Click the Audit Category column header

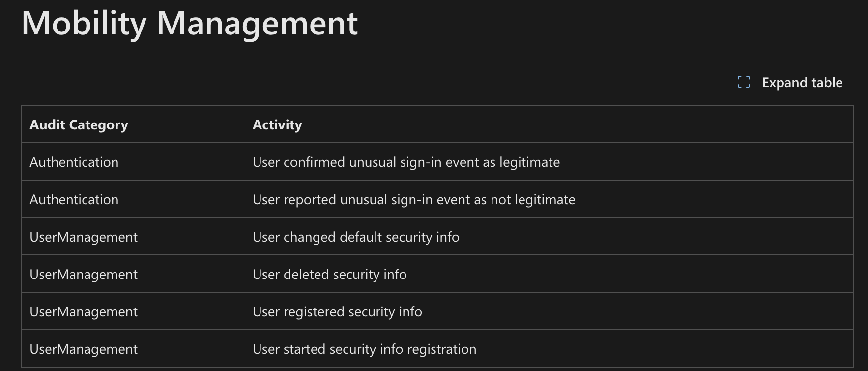(79, 124)
